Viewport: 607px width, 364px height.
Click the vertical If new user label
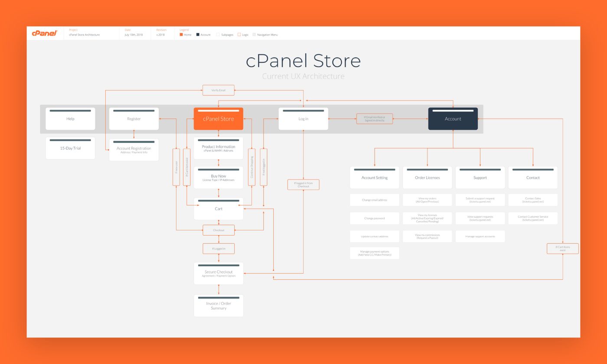(x=176, y=167)
